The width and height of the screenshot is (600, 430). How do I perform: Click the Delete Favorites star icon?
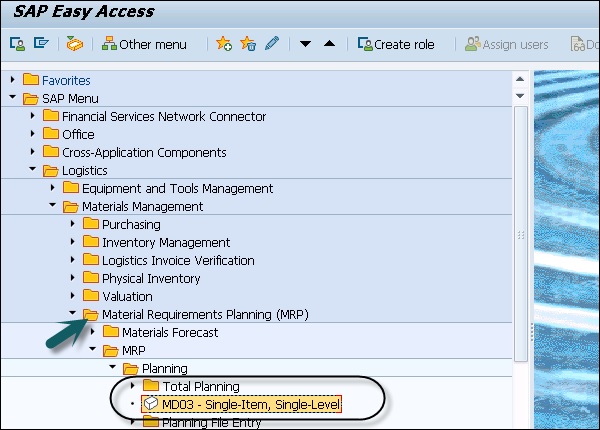click(247, 45)
